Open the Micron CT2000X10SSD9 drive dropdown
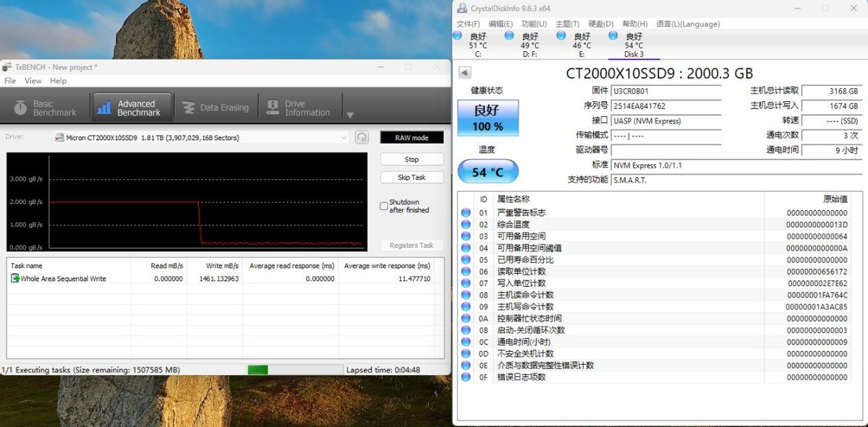This screenshot has width=868, height=427. pyautogui.click(x=202, y=137)
